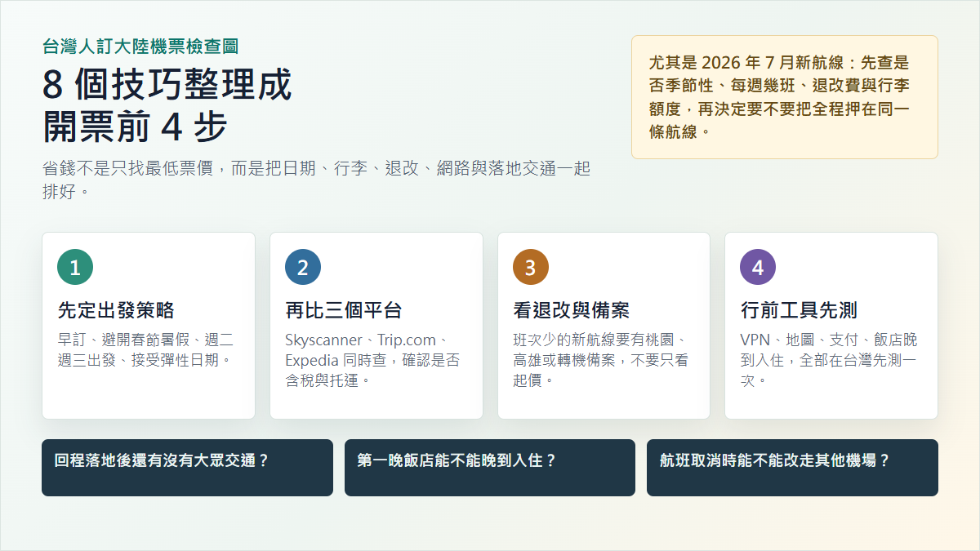Click the dark box 回程落地後還有沒有大眾交通？
Screen dimensions: 980x551
pos(187,468)
